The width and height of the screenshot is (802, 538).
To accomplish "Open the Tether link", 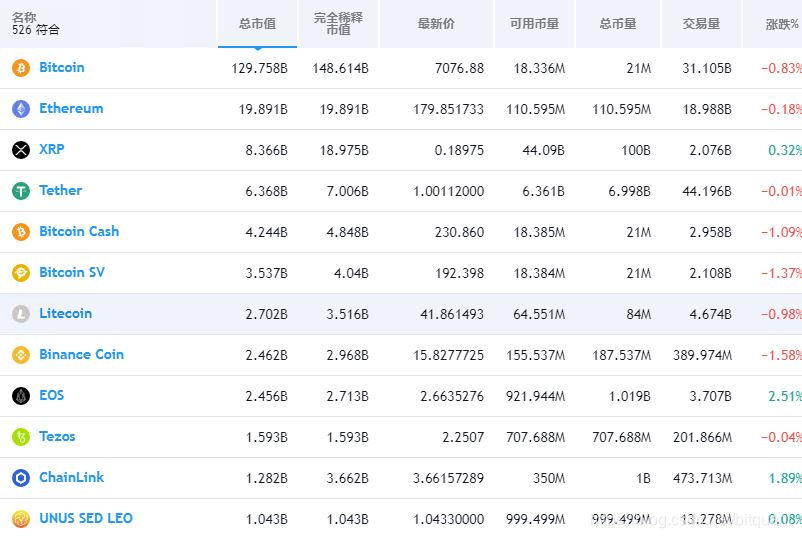I will coord(60,190).
